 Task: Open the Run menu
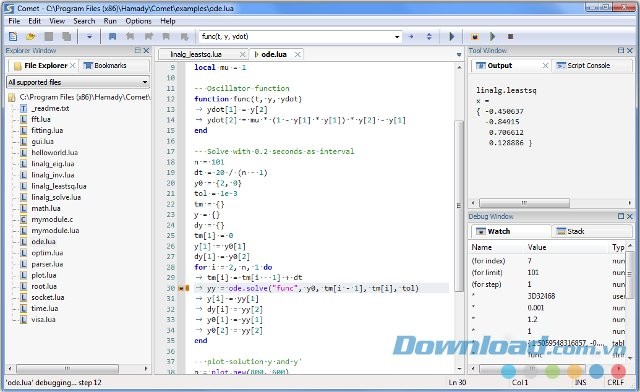coord(110,21)
